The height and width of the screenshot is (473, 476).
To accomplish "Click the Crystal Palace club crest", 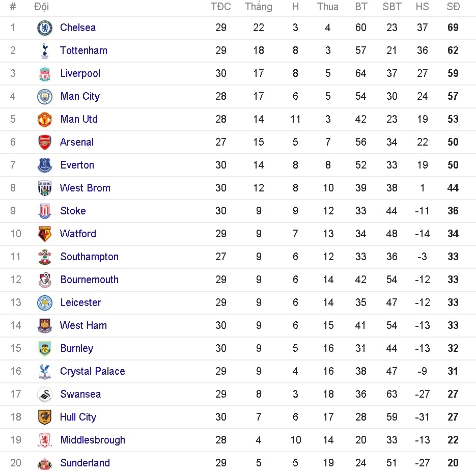I will tap(44, 371).
